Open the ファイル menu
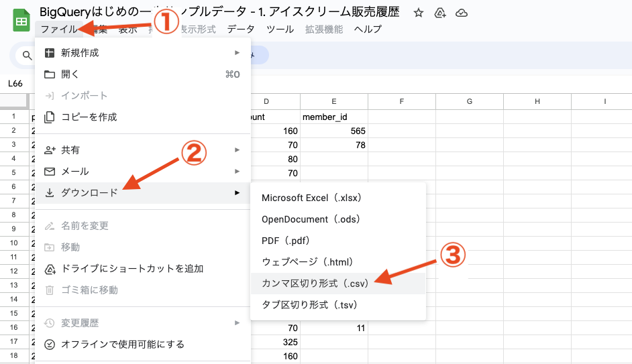 click(x=59, y=29)
